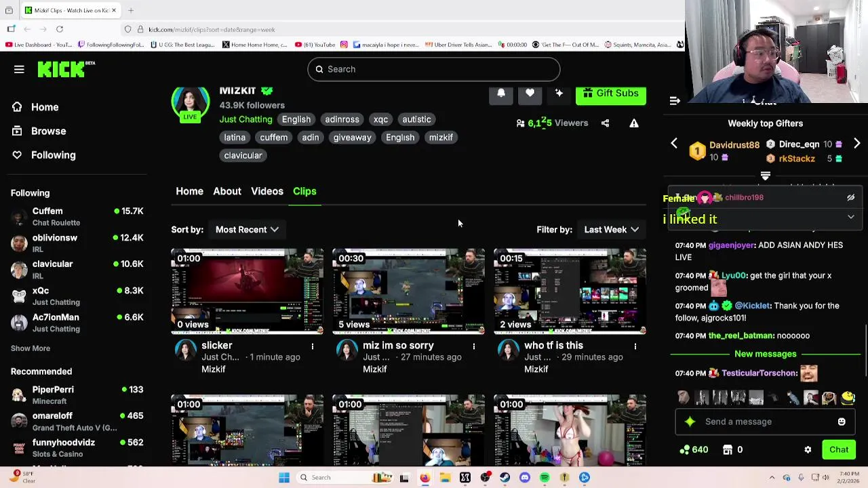This screenshot has width=868, height=488.
Task: Click the autistic tag
Action: coord(416,119)
